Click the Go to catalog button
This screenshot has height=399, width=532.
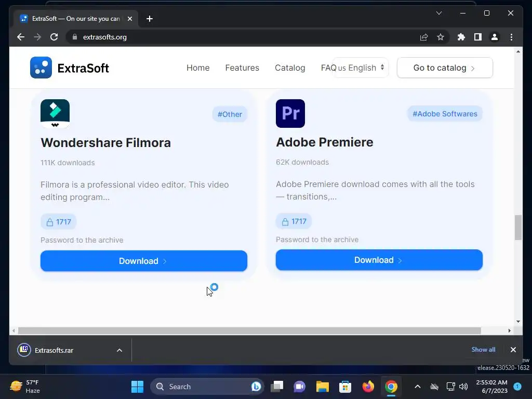click(x=445, y=68)
